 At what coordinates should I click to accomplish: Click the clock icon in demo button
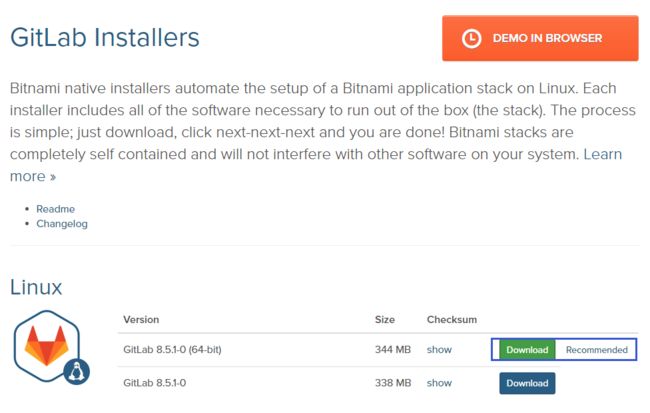click(x=471, y=39)
